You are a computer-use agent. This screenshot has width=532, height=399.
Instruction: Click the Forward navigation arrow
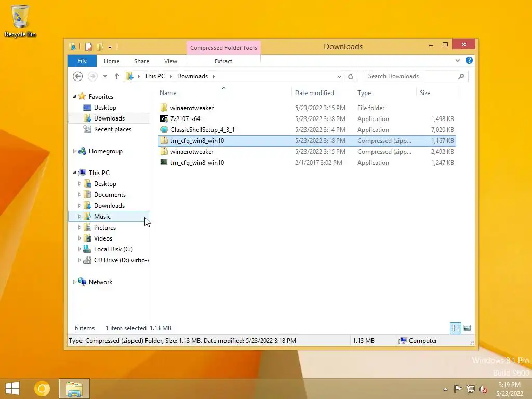[92, 76]
